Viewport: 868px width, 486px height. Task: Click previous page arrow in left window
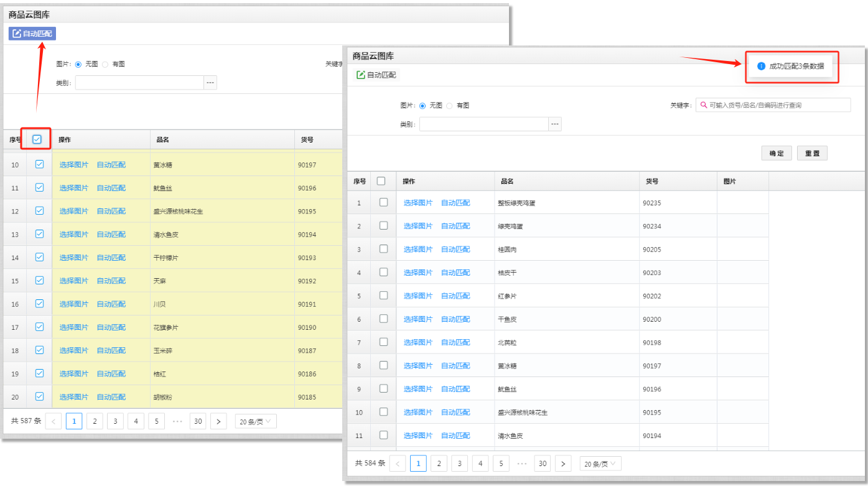pyautogui.click(x=54, y=421)
